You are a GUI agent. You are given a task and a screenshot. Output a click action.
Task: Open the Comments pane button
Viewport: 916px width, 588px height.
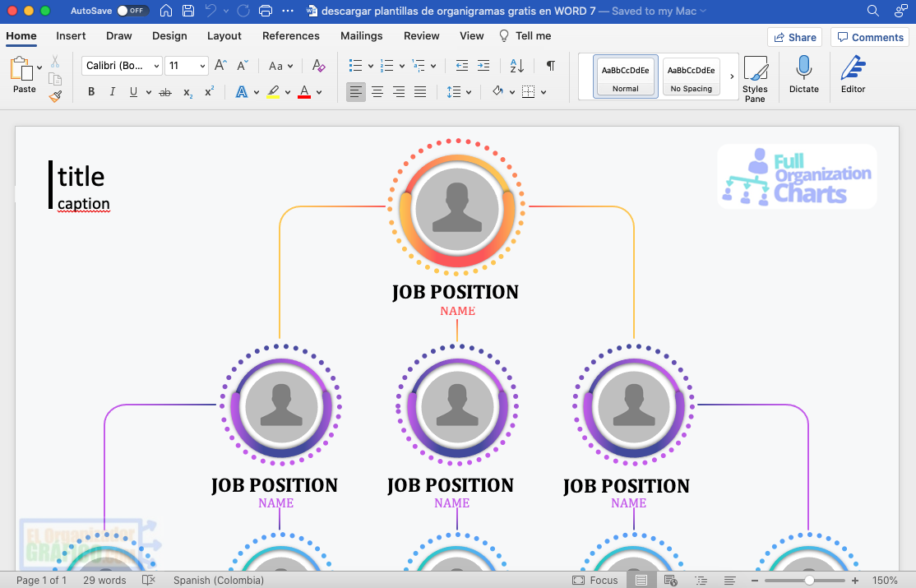click(870, 37)
